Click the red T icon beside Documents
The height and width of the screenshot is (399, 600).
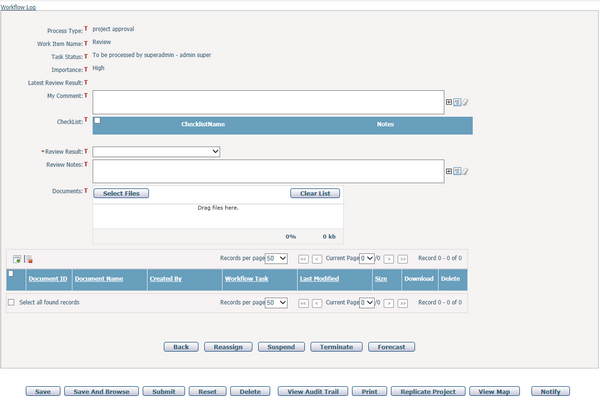86,191
